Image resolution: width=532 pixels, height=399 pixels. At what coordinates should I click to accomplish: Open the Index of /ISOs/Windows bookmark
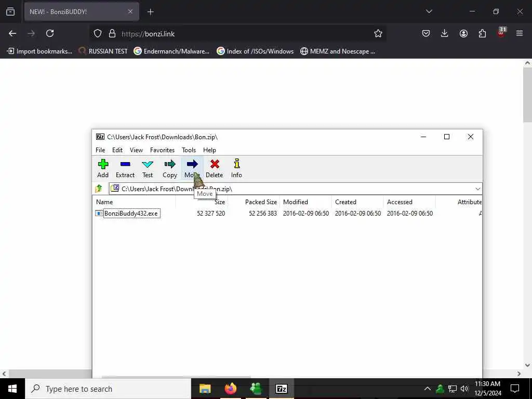point(255,51)
